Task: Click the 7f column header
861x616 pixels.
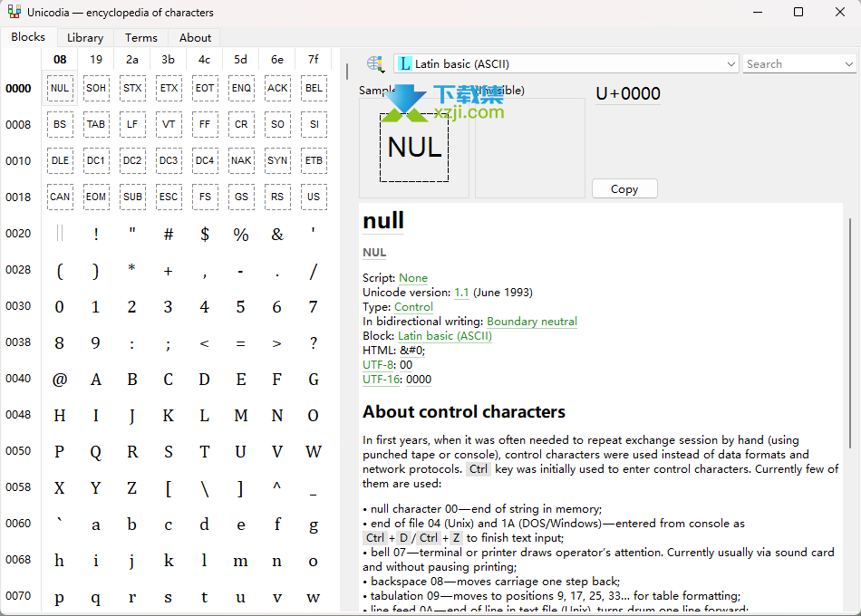Action: (313, 59)
